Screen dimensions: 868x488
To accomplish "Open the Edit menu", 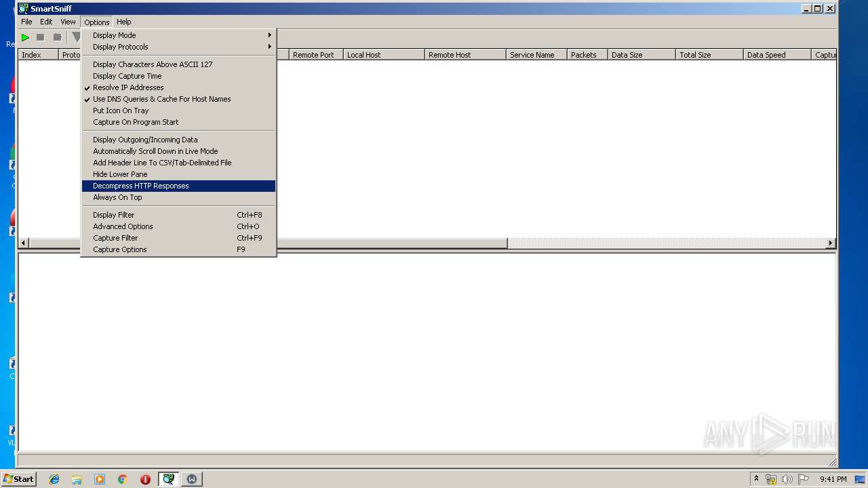I will click(46, 22).
